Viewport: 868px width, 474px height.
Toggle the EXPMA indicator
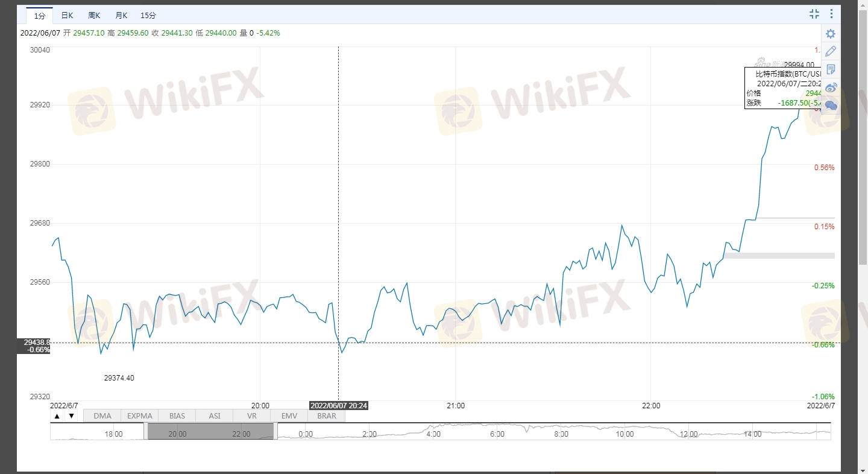(x=140, y=416)
